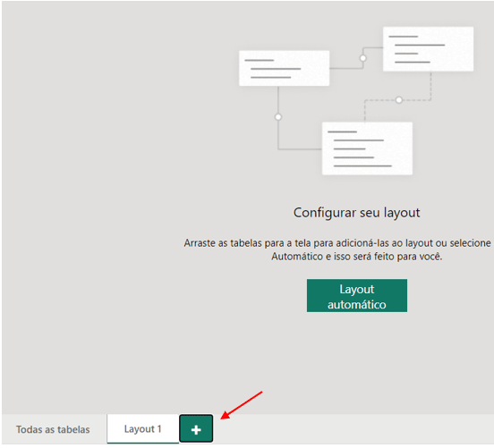The width and height of the screenshot is (494, 448).
Task: Switch to the Todas as tabelas tab
Action: point(53,429)
